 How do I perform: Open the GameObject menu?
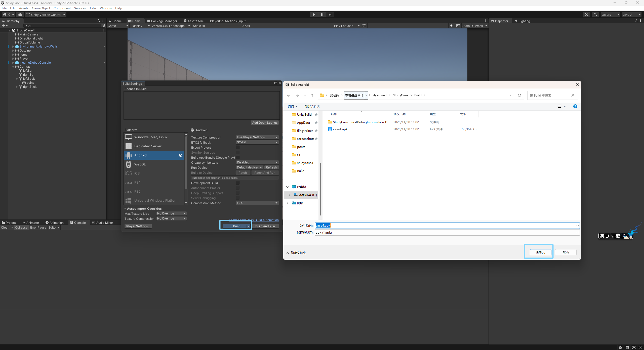click(41, 8)
